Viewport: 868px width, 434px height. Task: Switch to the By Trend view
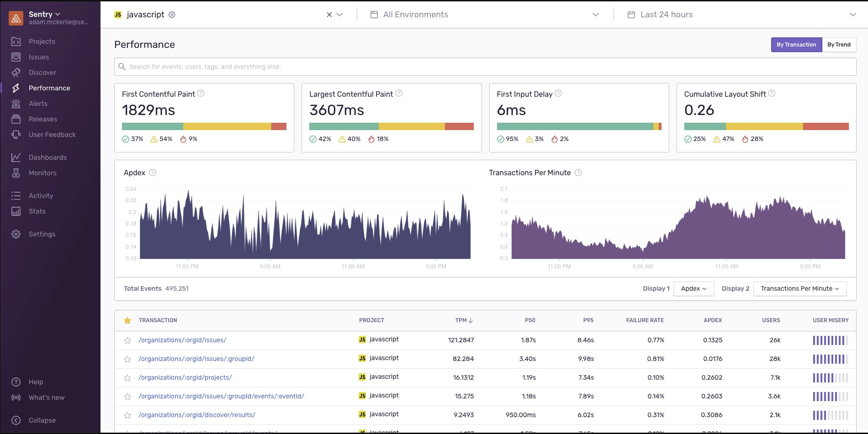click(839, 44)
